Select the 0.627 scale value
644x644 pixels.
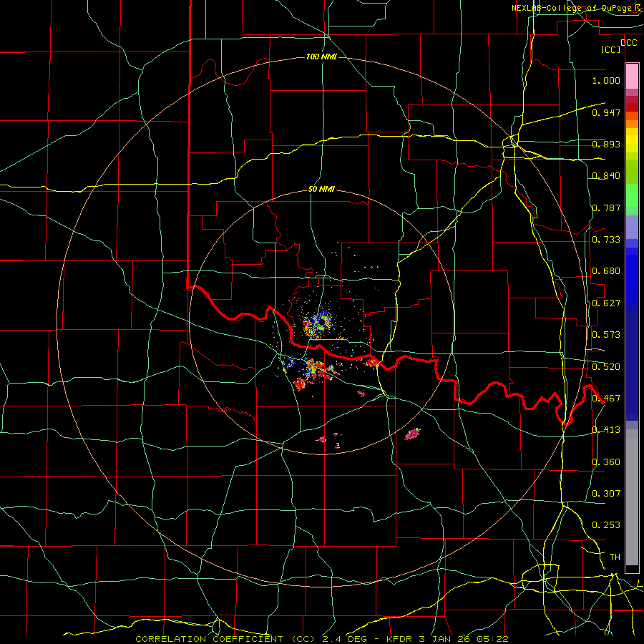pyautogui.click(x=606, y=303)
